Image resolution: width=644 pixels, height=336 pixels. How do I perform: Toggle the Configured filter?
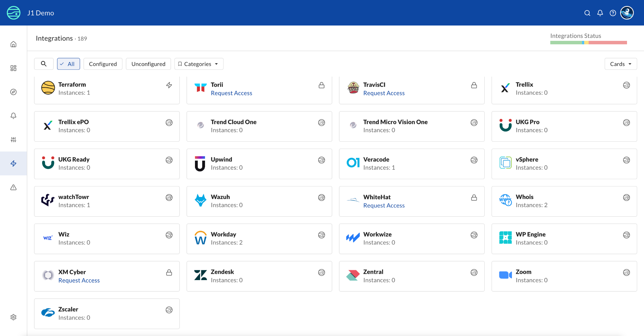[103, 64]
